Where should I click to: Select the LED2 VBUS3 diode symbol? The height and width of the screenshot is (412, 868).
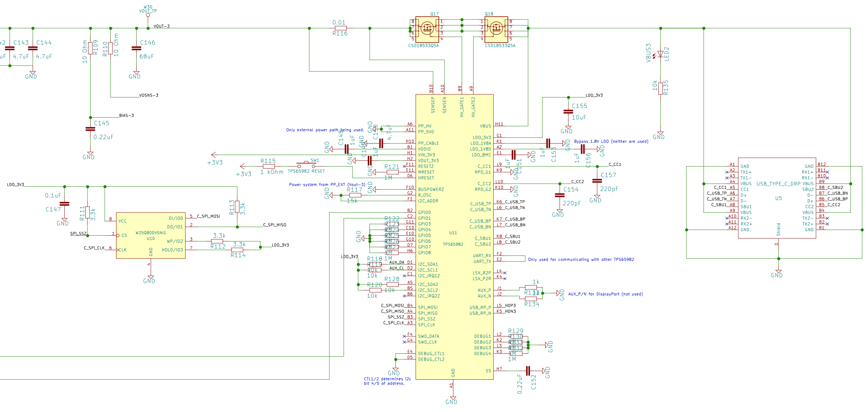point(661,54)
